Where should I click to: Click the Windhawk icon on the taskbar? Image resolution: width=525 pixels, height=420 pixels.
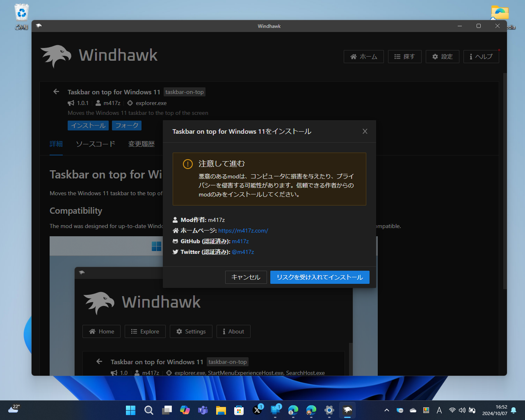point(347,410)
